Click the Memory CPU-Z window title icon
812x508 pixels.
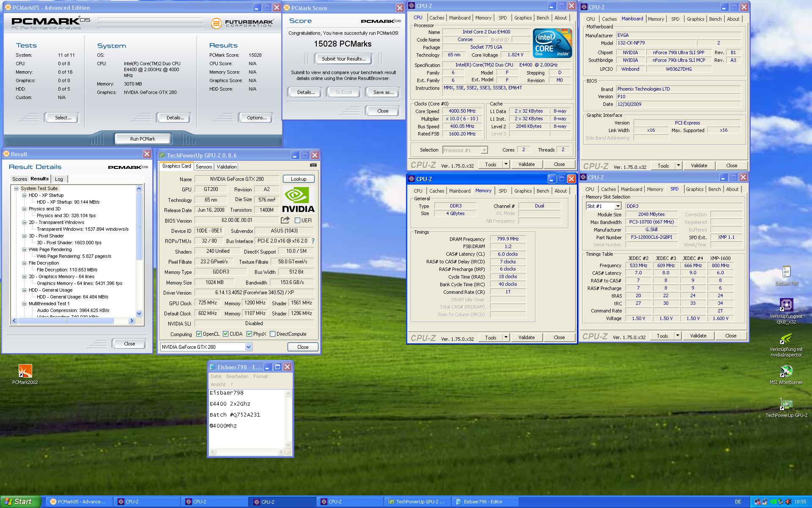pyautogui.click(x=412, y=179)
